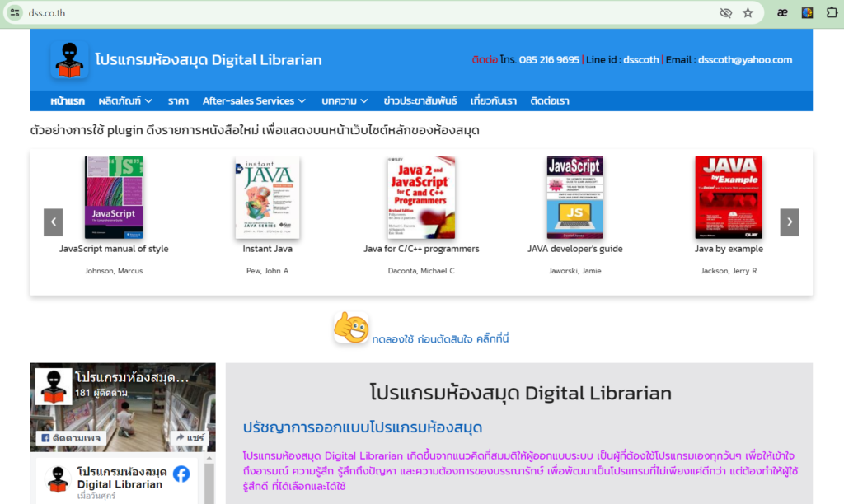Click the previous arrow on book carousel

click(53, 222)
